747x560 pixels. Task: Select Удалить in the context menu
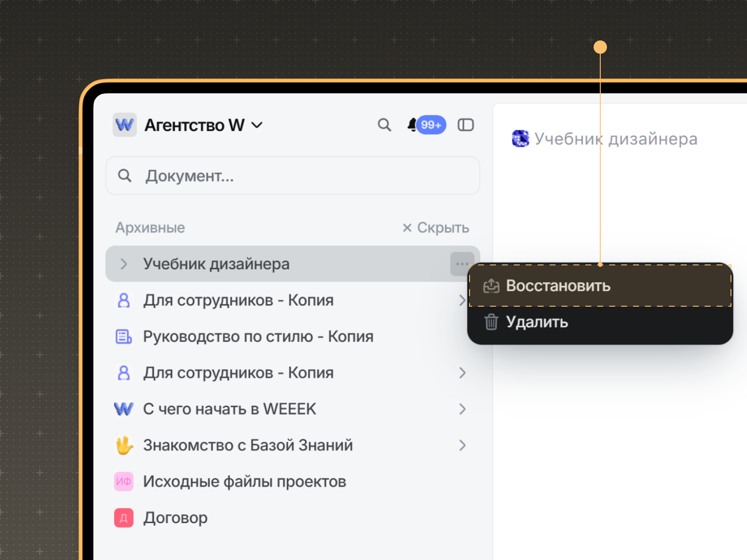(x=537, y=322)
